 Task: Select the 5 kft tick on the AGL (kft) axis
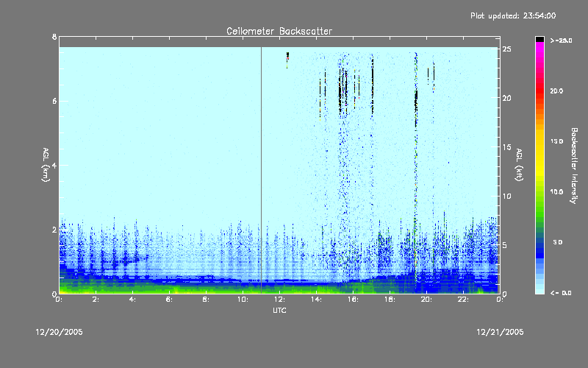point(505,245)
